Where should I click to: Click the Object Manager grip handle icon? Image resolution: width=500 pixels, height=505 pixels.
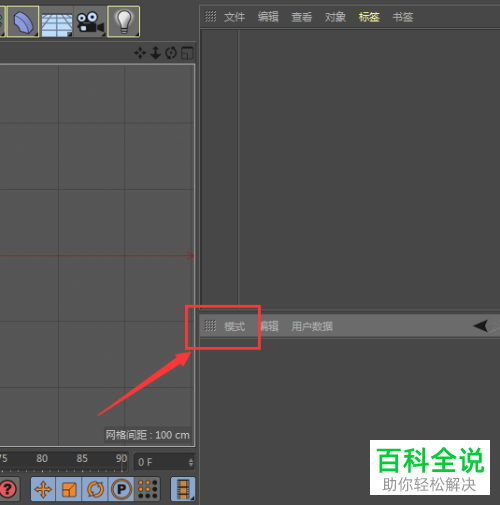[210, 16]
